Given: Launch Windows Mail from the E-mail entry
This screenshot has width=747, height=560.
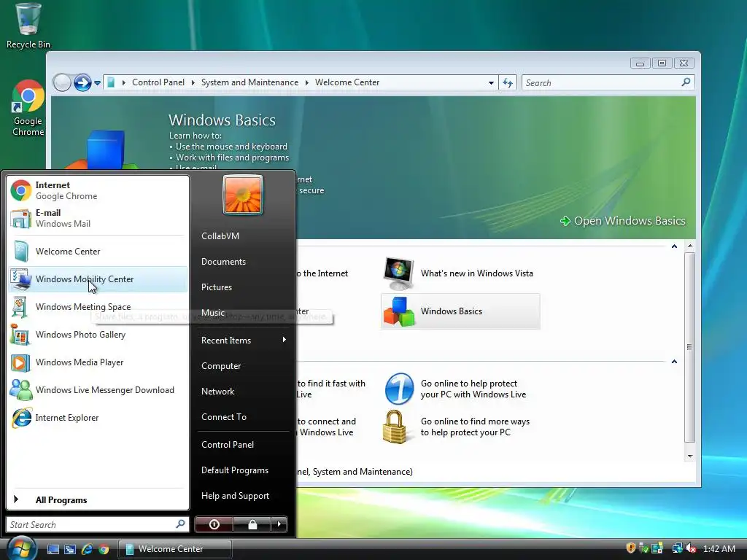Looking at the screenshot, I should [98, 218].
